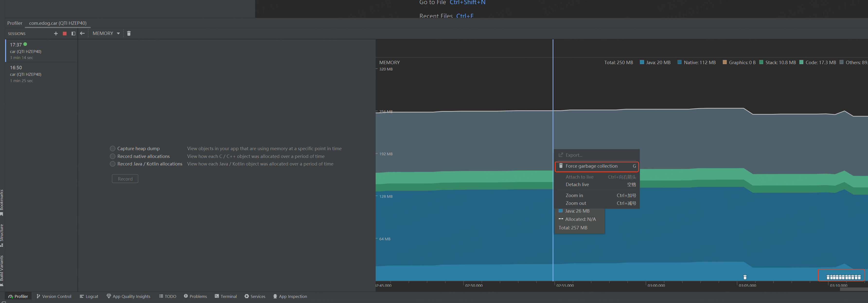Open the Build Variants side panel
This screenshot has width=868, height=303.
tap(2, 271)
